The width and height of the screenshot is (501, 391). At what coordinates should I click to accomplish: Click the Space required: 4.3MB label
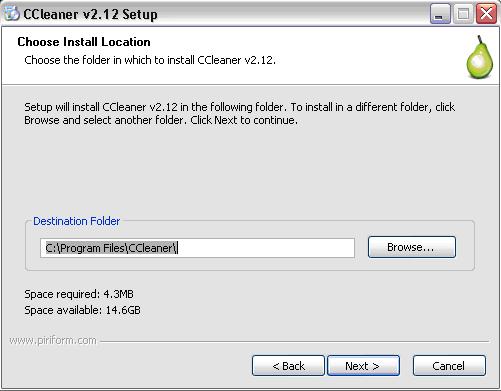pos(79,294)
